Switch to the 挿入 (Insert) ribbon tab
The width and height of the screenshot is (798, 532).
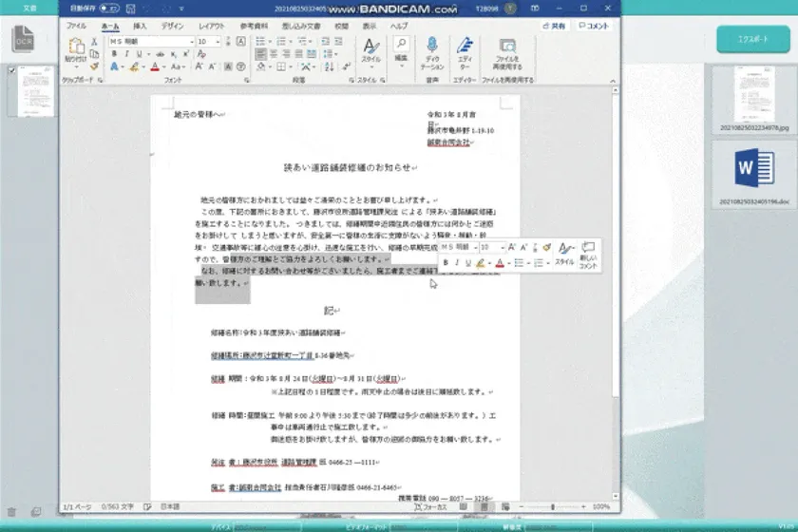click(140, 26)
